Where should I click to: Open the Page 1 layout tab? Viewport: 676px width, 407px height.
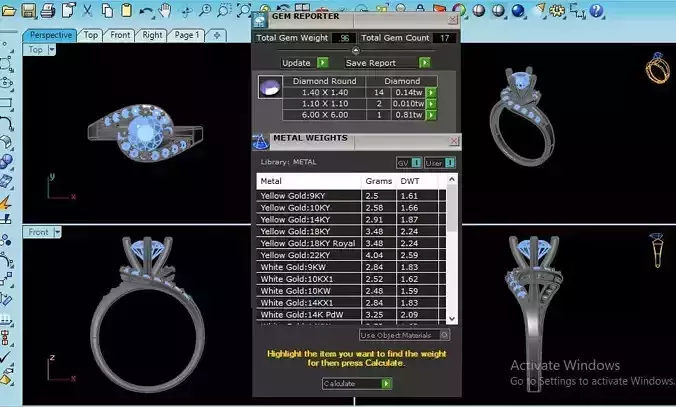click(187, 35)
